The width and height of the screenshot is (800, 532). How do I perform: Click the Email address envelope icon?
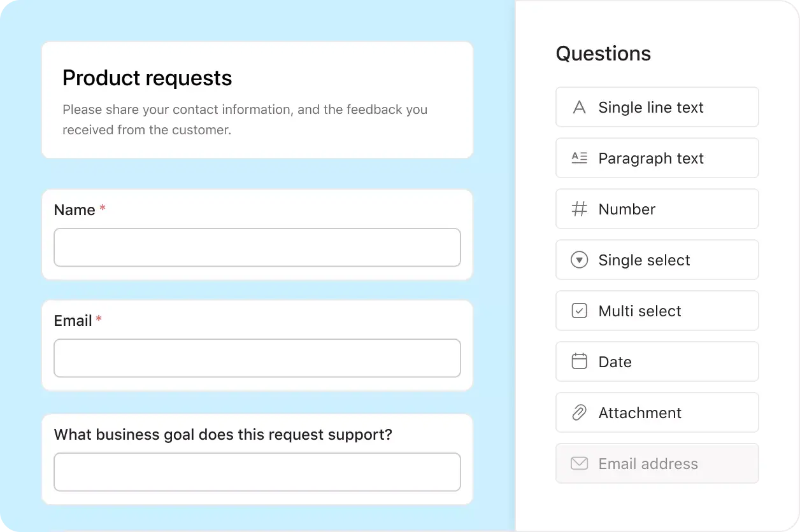click(579, 463)
